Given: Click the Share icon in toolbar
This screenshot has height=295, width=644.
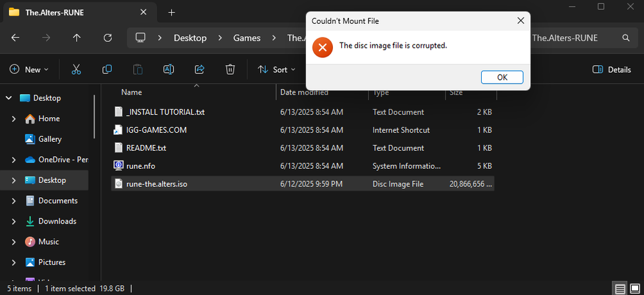Looking at the screenshot, I should [199, 70].
